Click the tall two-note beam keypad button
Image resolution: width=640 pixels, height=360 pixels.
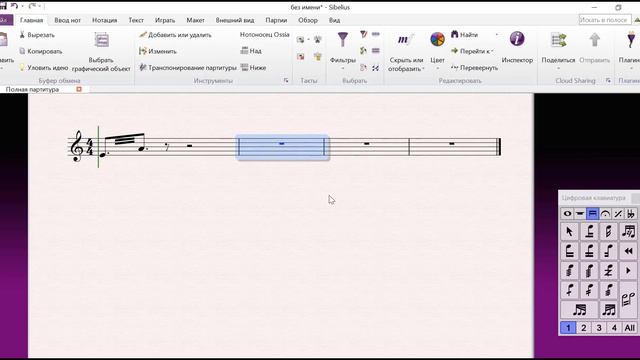[629, 300]
